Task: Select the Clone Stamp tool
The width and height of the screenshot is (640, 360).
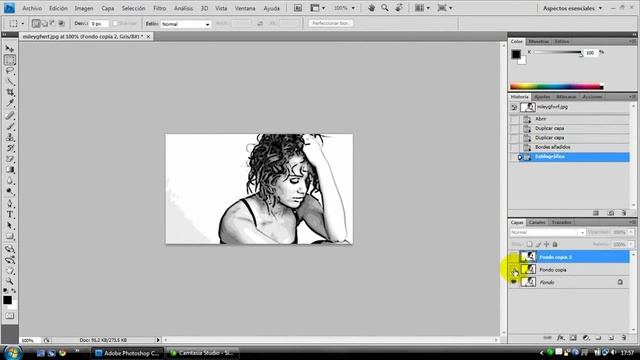Action: (9, 137)
